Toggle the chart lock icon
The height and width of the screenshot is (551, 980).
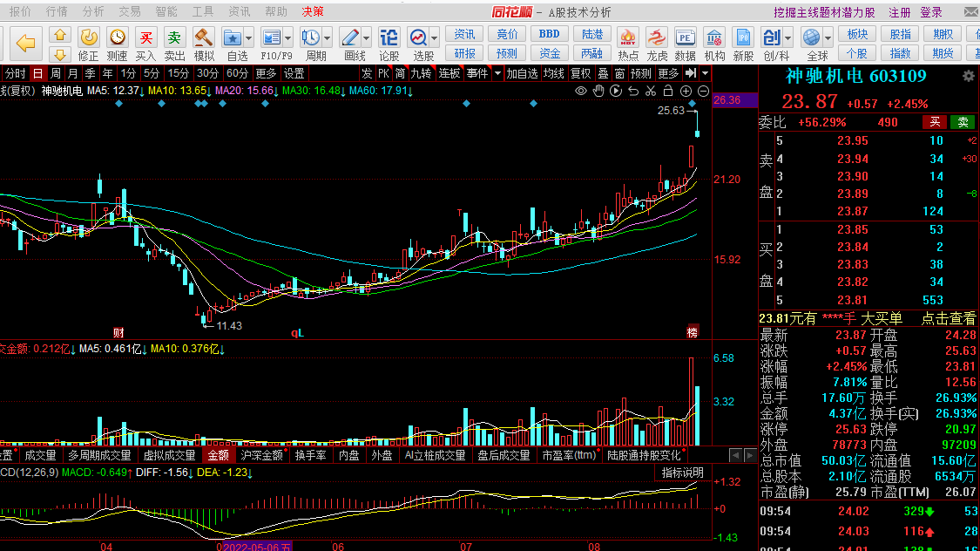click(x=668, y=92)
